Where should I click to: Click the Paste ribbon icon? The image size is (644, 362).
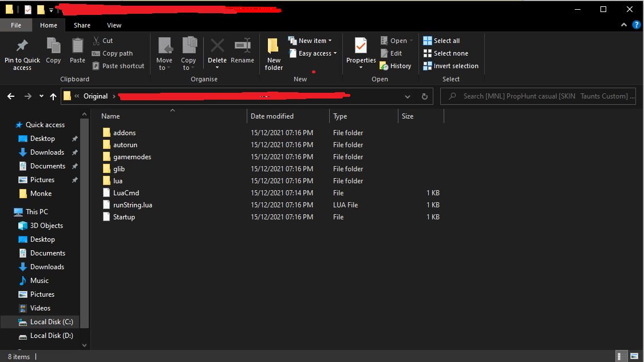point(78,46)
